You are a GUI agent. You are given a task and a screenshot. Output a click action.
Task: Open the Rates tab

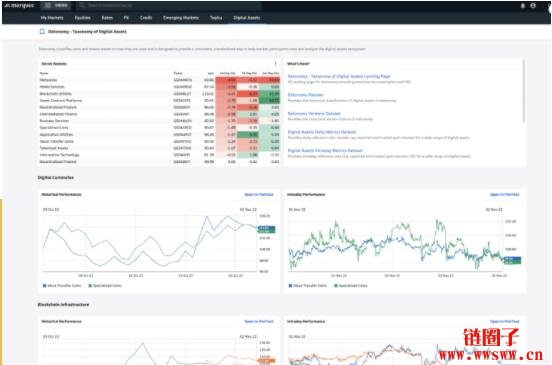(107, 18)
